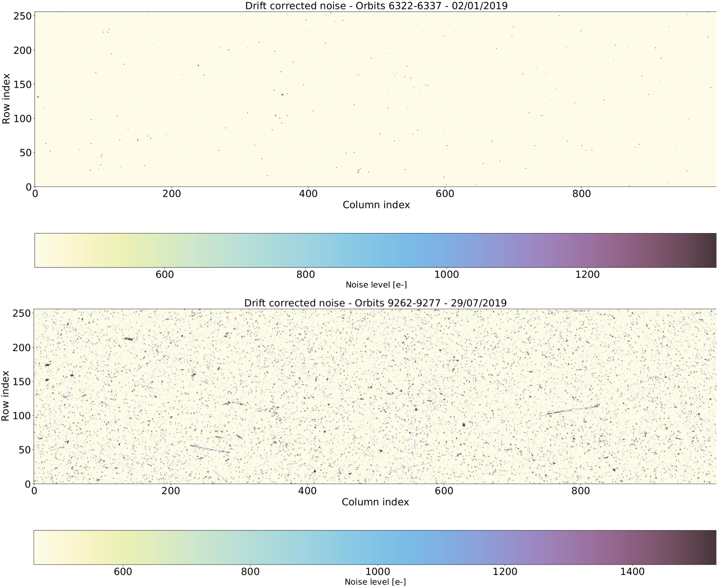This screenshot has height=588, width=717.
Task: Click the Noise level [e-] label of the 02/01/2019 colorbar
Action: 376,285
